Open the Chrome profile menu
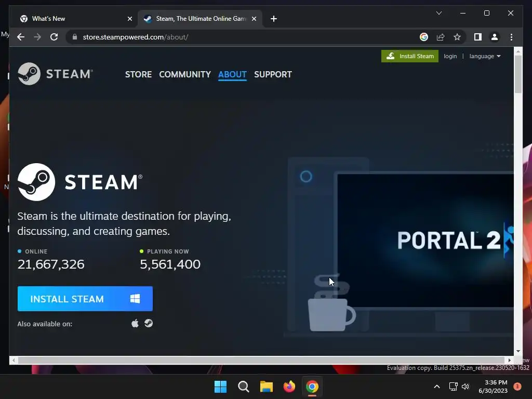This screenshot has width=532, height=399. tap(495, 37)
